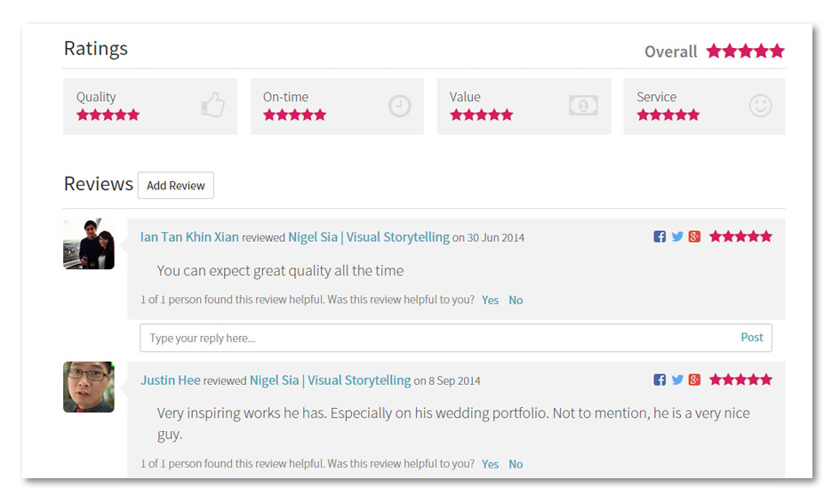Open Nigel Sia link in Ian's review
The image size is (840, 504).
[x=369, y=236]
